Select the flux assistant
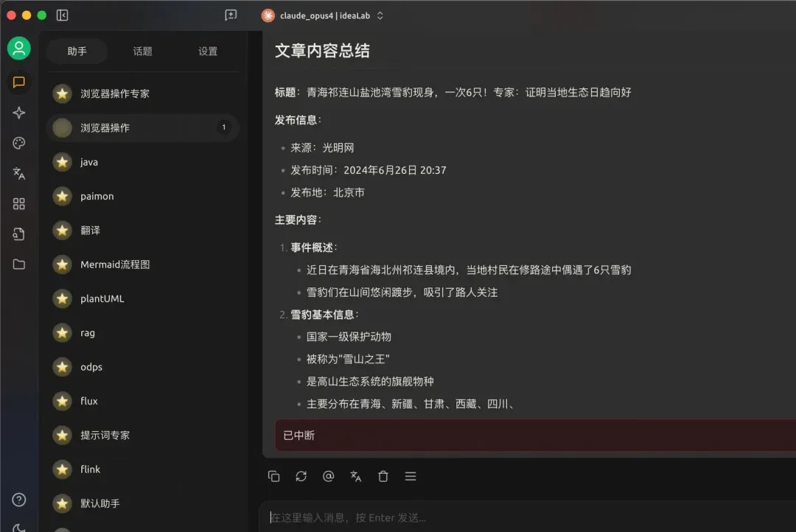Viewport: 796px width, 532px height. click(143, 401)
